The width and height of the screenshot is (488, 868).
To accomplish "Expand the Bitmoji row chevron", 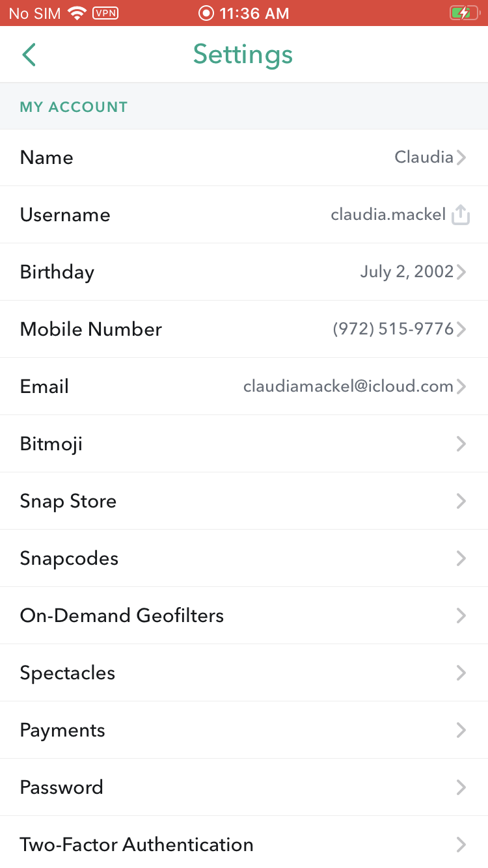I will coord(461,444).
